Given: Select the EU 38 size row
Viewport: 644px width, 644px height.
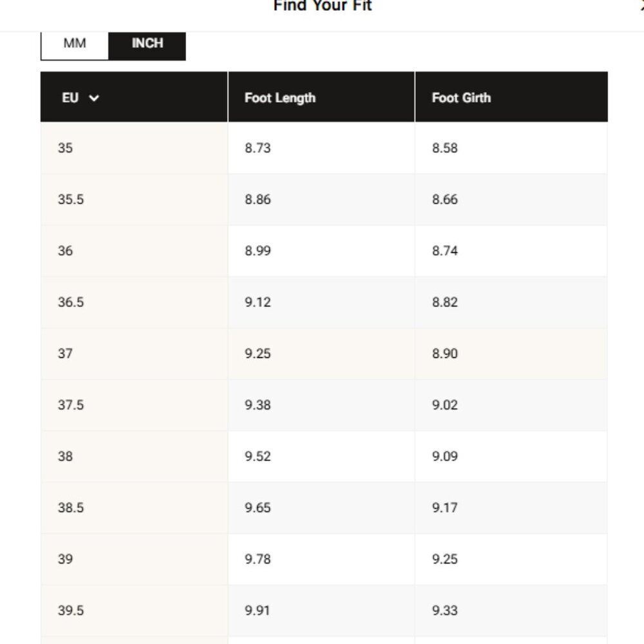Looking at the screenshot, I should click(x=324, y=456).
